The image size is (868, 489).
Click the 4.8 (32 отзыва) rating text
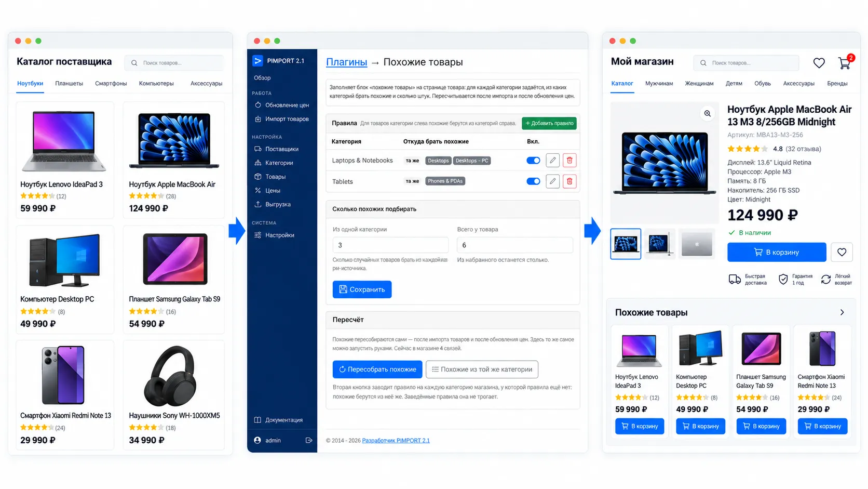click(x=797, y=149)
